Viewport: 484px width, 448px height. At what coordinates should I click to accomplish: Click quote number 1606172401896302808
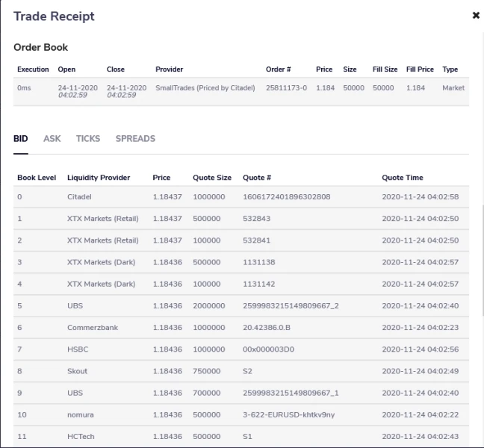(x=287, y=197)
